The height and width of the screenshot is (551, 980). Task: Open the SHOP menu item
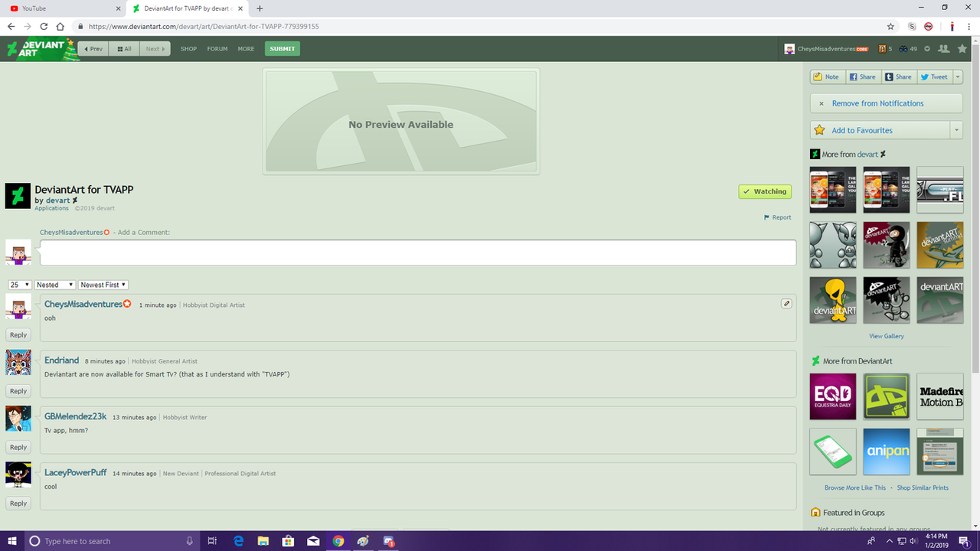(188, 49)
